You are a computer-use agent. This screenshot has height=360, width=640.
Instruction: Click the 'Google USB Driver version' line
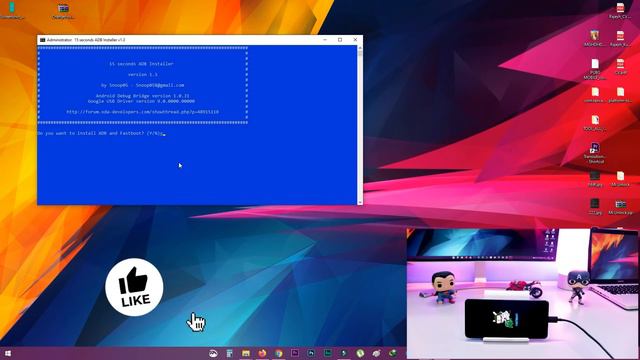click(141, 101)
